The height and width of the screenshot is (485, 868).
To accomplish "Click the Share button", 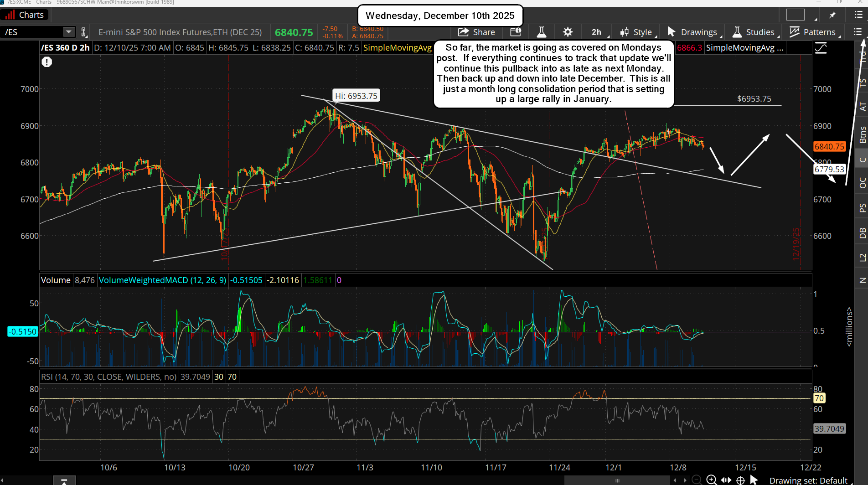I will pos(476,32).
